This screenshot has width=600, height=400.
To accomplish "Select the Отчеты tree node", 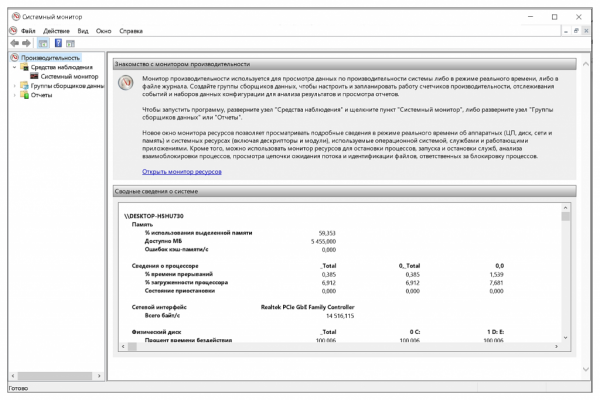I will click(x=41, y=95).
